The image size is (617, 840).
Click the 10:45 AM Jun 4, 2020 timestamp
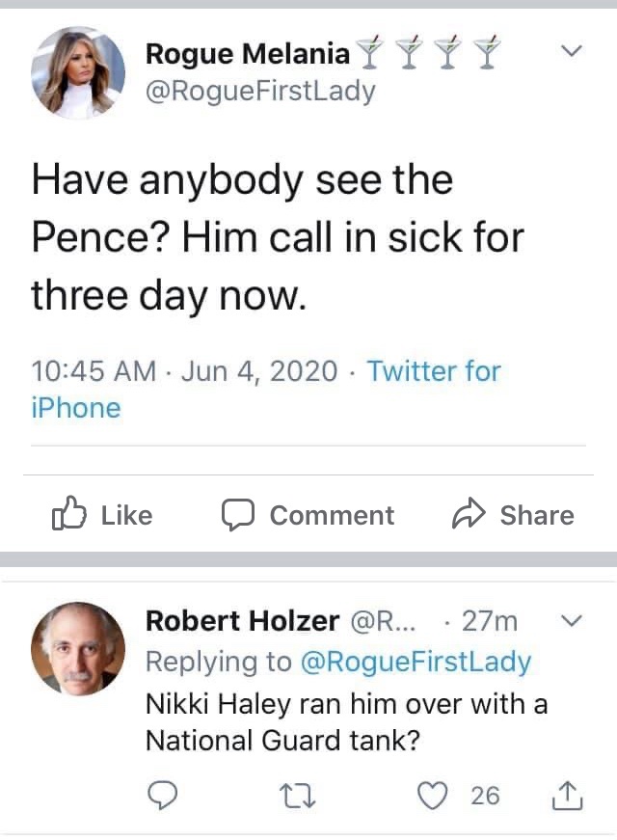[185, 371]
